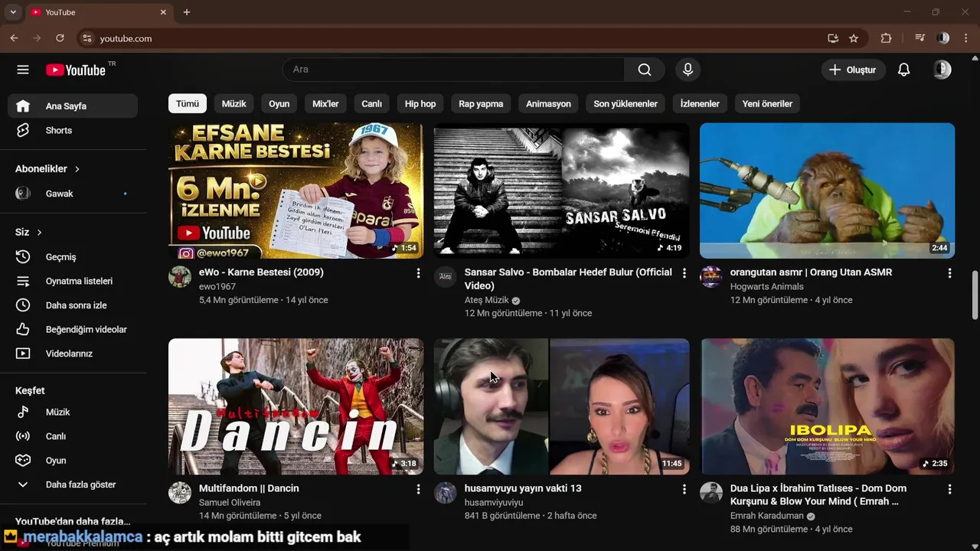
Task: Open Sansar Salvo Bombalar Hedef Bulur title
Action: pos(568,279)
